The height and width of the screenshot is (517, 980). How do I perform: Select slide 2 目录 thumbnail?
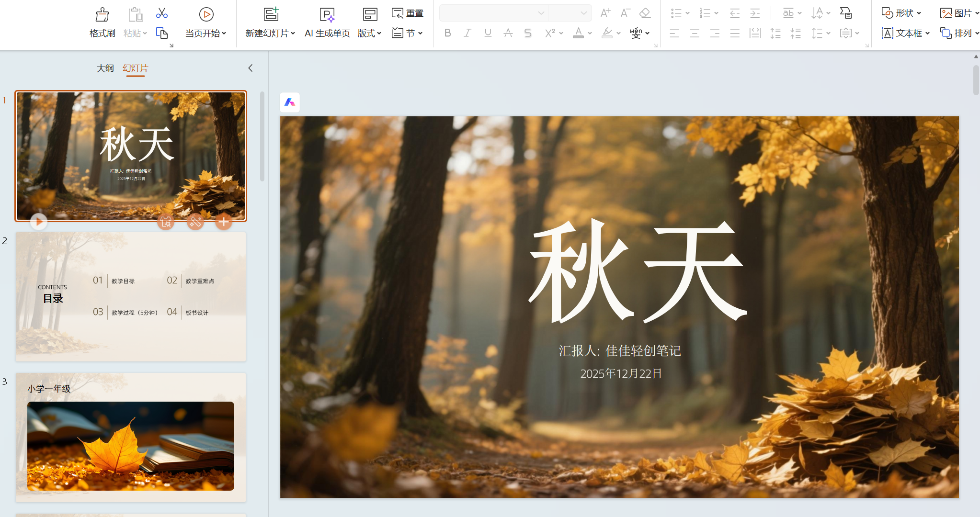131,296
